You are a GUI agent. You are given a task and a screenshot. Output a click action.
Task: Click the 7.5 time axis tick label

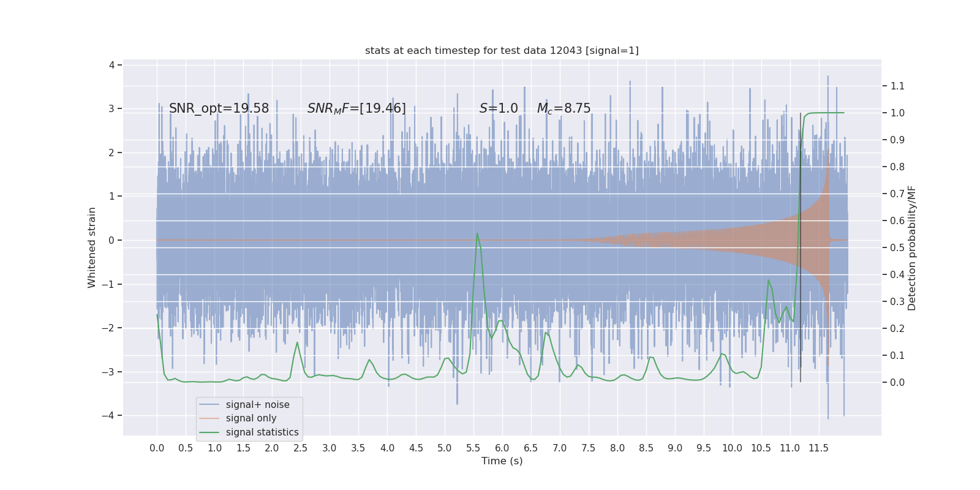point(589,448)
